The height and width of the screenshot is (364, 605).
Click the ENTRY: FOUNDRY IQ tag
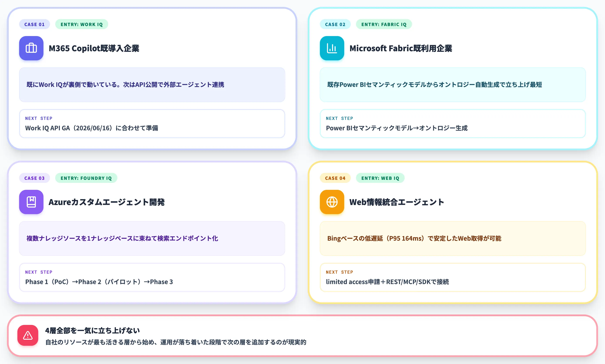tap(86, 178)
